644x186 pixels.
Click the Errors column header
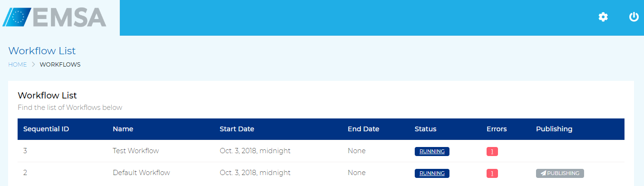tap(497, 129)
